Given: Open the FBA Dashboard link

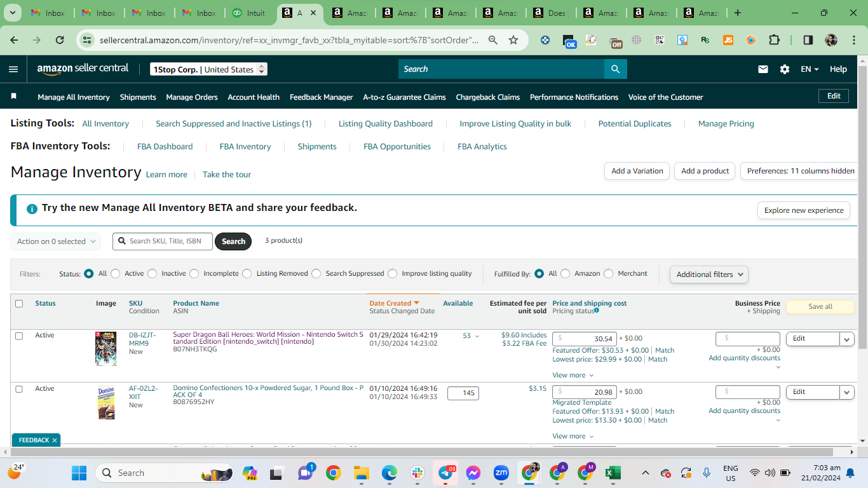Looking at the screenshot, I should [165, 147].
